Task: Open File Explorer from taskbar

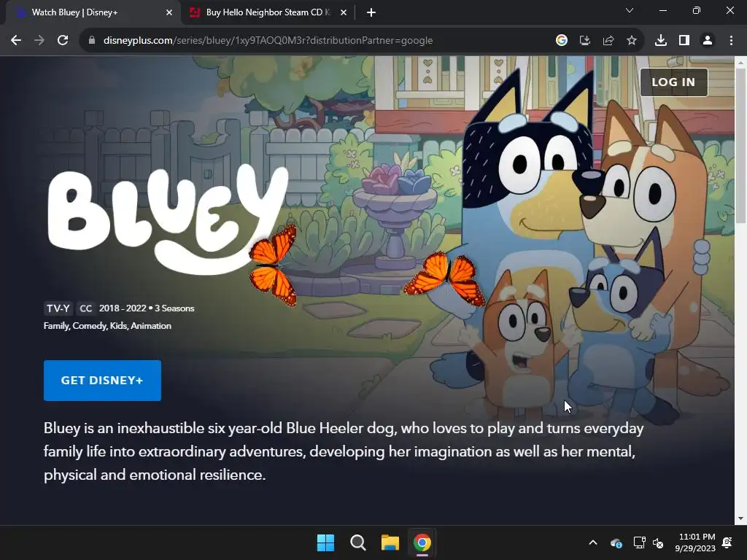Action: [x=390, y=542]
